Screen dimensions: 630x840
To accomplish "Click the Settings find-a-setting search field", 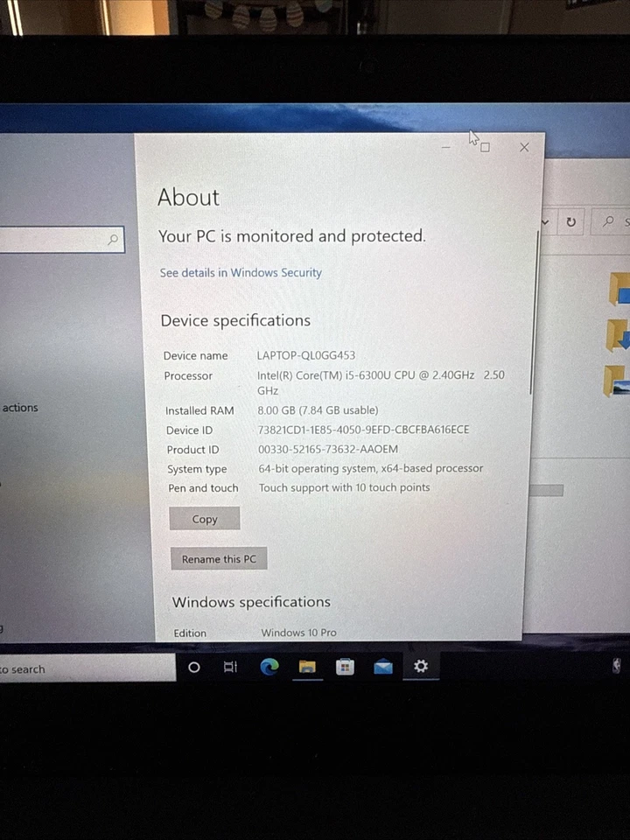I will [61, 240].
